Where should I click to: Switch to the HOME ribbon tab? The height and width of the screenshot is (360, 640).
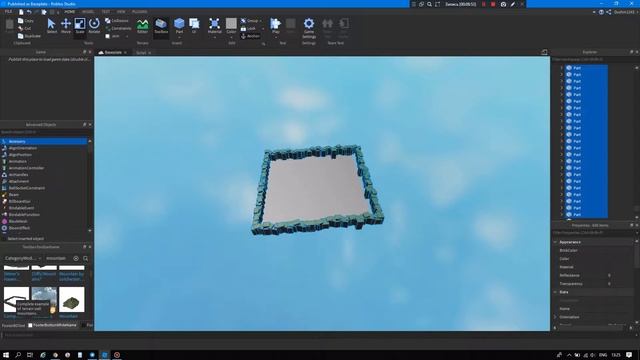pos(69,12)
